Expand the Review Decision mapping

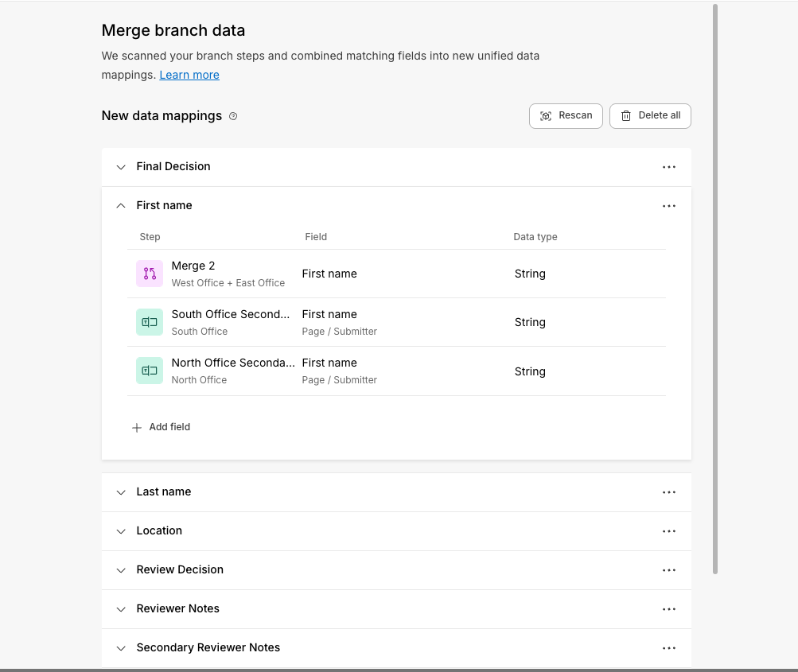(121, 569)
